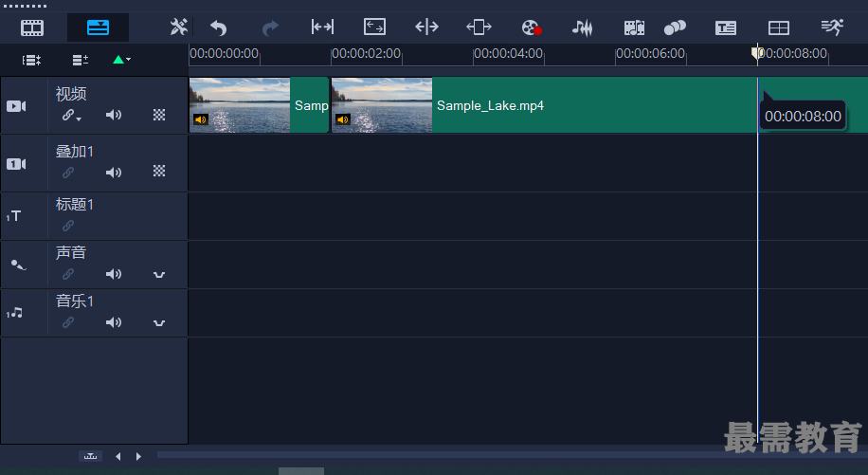Click the ruler at 00:00:02:00
868x475 pixels.
coord(366,54)
